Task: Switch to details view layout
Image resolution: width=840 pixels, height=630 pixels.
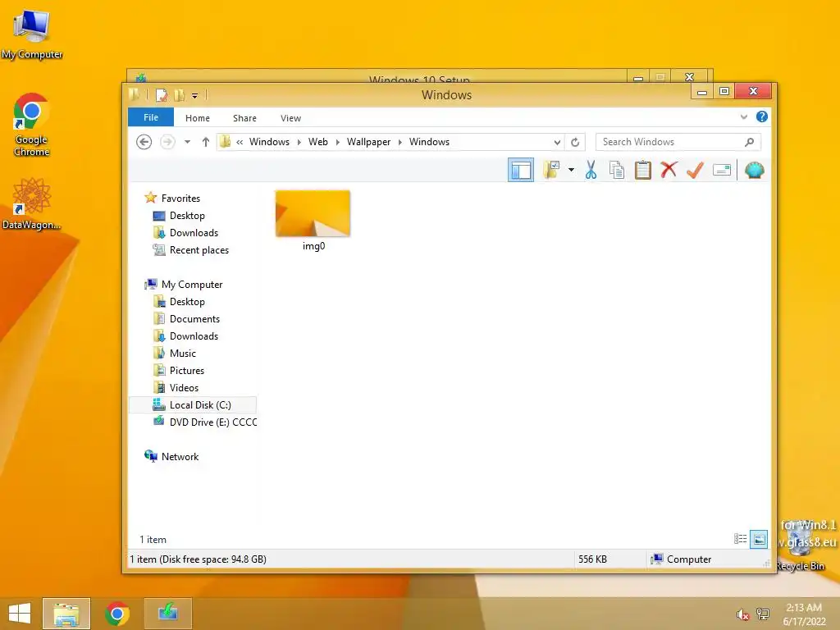Action: (741, 539)
